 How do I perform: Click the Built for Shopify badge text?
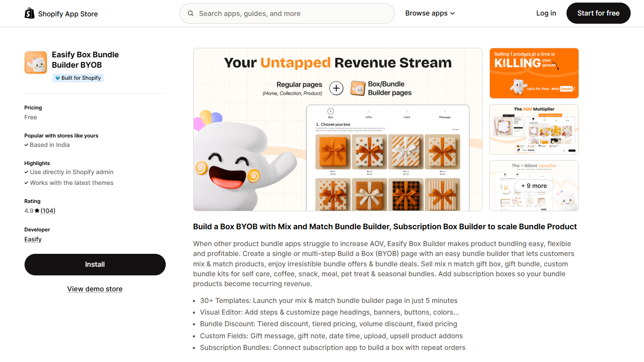pyautogui.click(x=81, y=78)
